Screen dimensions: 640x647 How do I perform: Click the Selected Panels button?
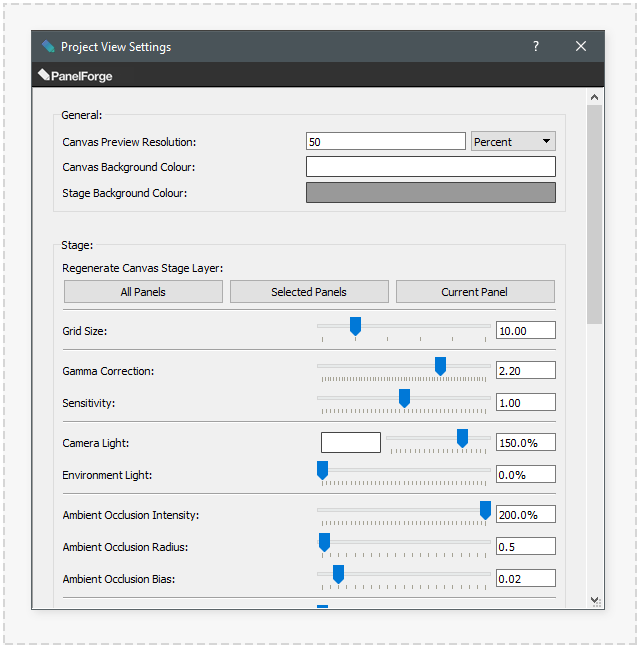pos(309,292)
